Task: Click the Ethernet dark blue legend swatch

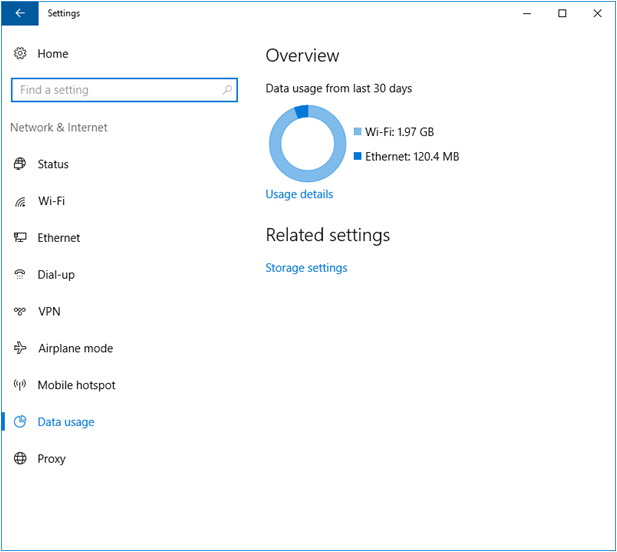Action: [358, 156]
